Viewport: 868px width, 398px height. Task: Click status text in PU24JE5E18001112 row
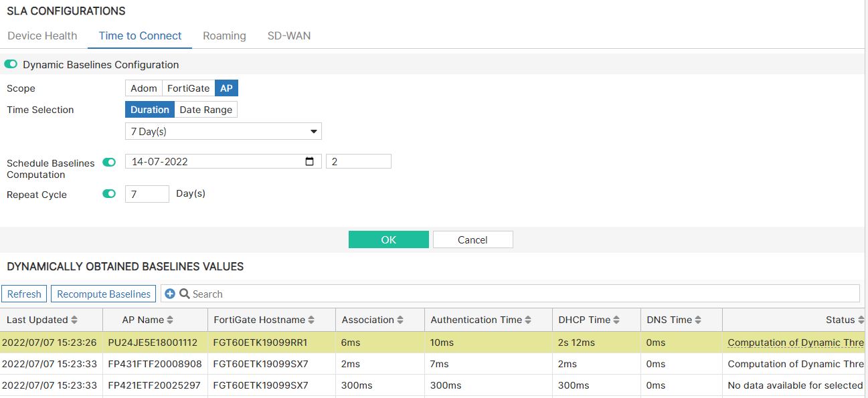tap(796, 342)
